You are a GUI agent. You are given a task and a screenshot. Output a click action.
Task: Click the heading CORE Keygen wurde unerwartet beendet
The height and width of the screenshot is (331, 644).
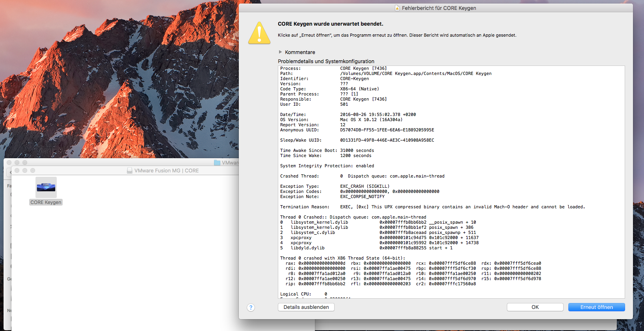pyautogui.click(x=330, y=24)
